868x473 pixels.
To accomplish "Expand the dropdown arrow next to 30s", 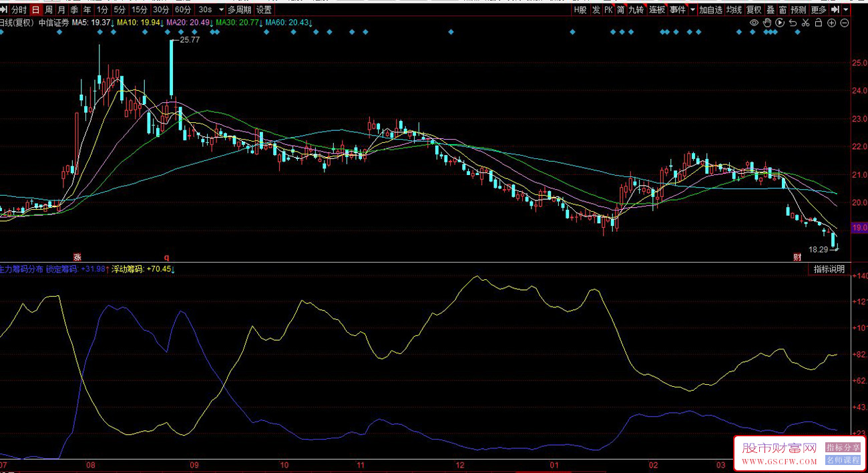I will point(222,10).
